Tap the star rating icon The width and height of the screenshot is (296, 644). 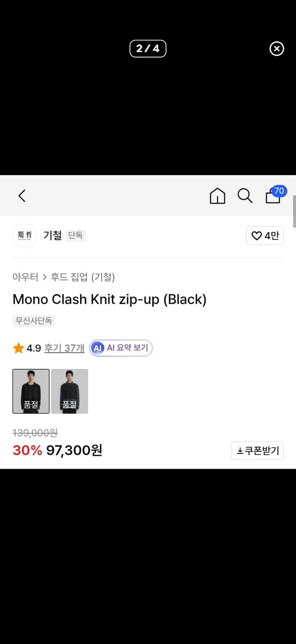[17, 348]
